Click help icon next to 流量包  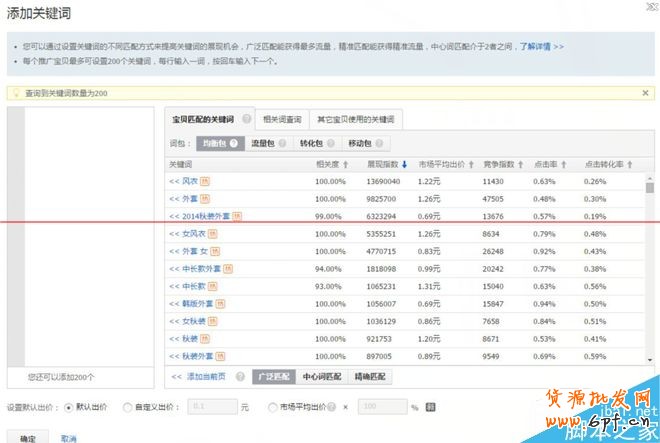[x=283, y=144]
